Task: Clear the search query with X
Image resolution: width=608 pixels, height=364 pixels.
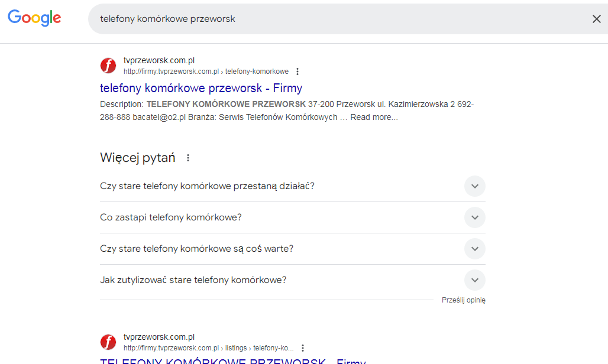Action: [596, 19]
